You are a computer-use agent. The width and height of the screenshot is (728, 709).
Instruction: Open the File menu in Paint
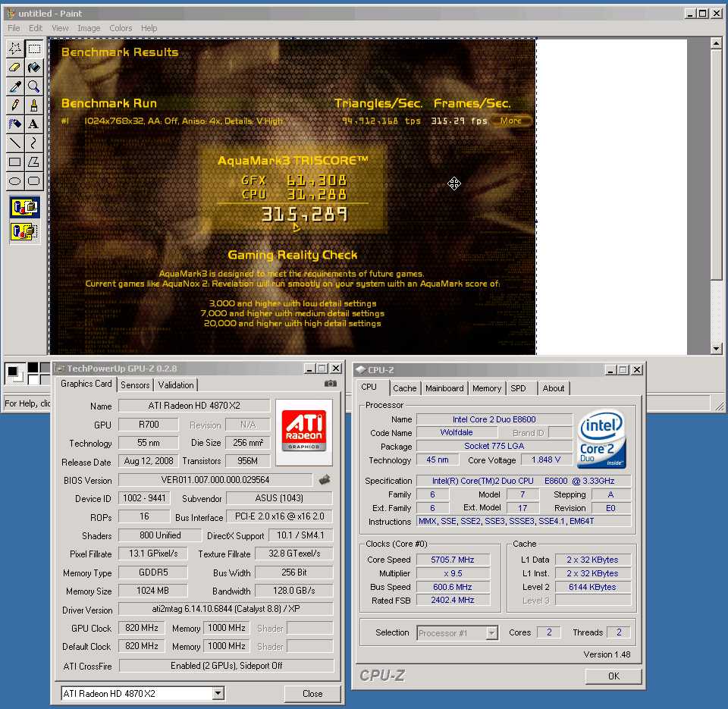click(14, 28)
